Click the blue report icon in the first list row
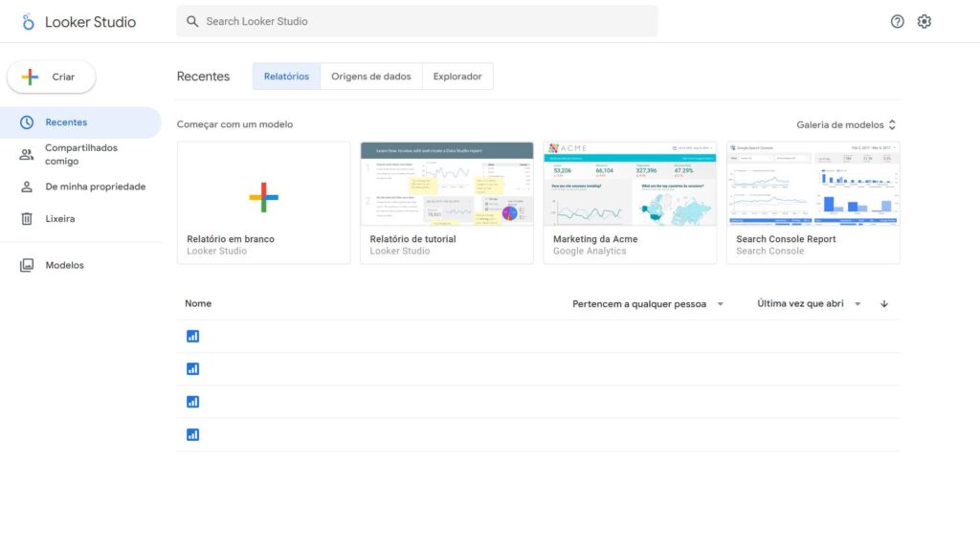Screen dimensions: 980x551 192,336
